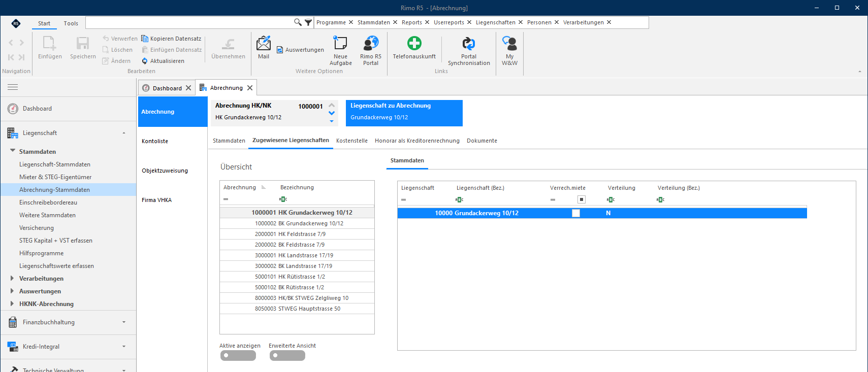Image resolution: width=868 pixels, height=372 pixels.
Task: Click the Verrech.miete filter checkbox
Action: click(x=582, y=199)
